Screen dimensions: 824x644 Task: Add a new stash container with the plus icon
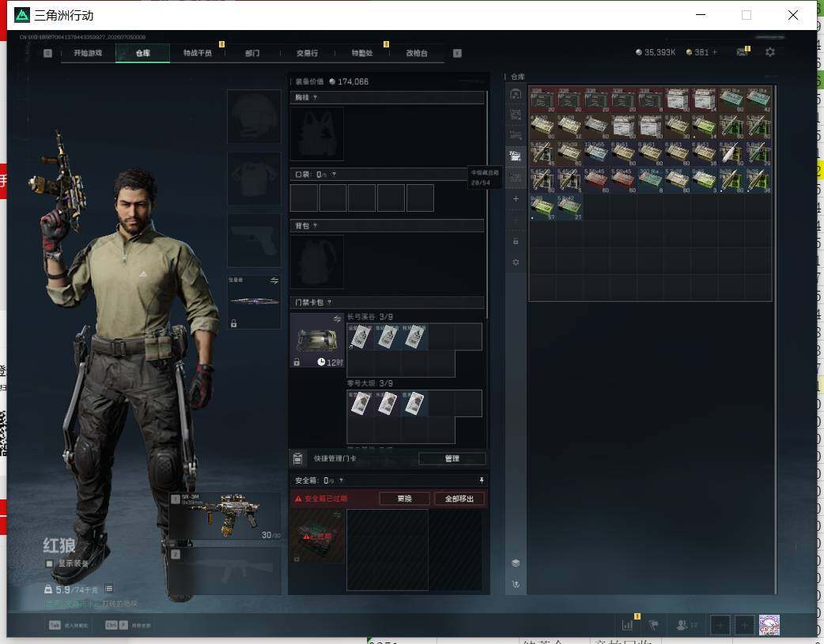coord(516,198)
